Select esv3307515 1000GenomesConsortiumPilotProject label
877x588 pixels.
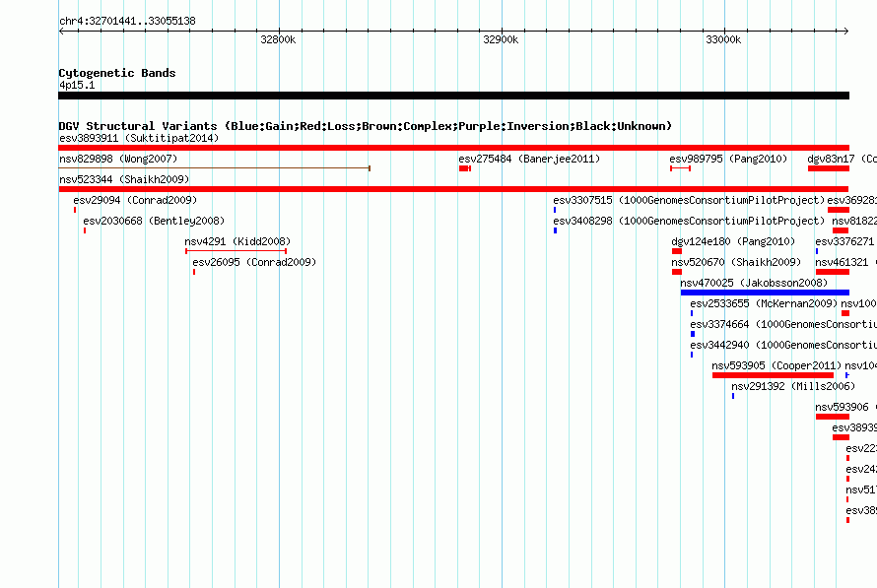click(x=689, y=200)
